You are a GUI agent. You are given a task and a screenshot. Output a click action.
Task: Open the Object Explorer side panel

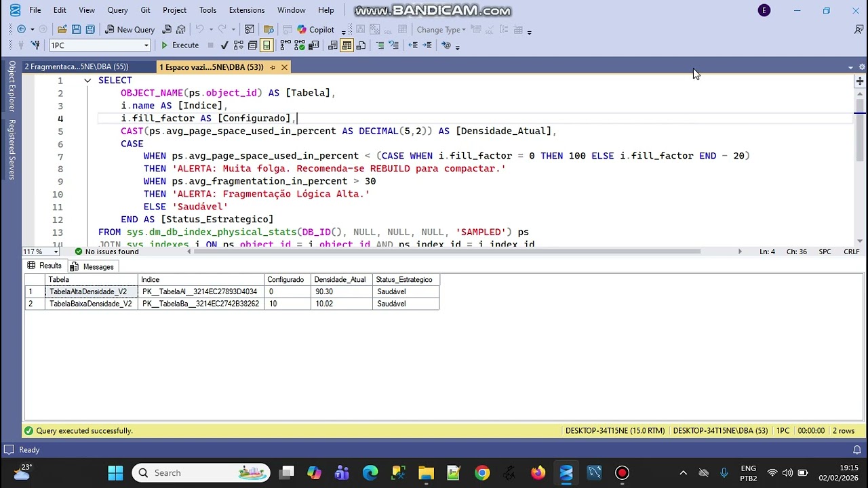point(12,86)
